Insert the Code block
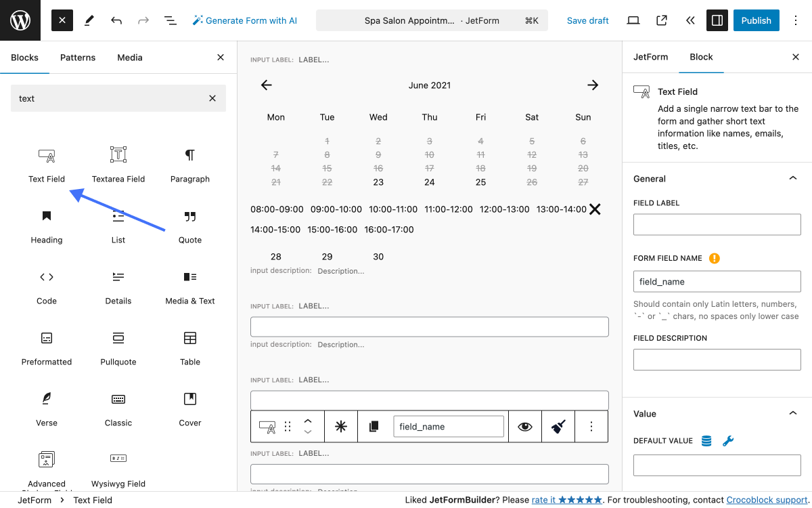Viewport: 812px width, 508px height. 47,287
